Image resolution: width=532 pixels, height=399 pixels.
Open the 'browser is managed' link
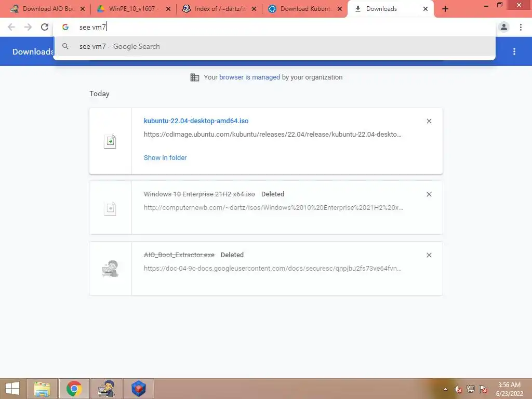[249, 77]
